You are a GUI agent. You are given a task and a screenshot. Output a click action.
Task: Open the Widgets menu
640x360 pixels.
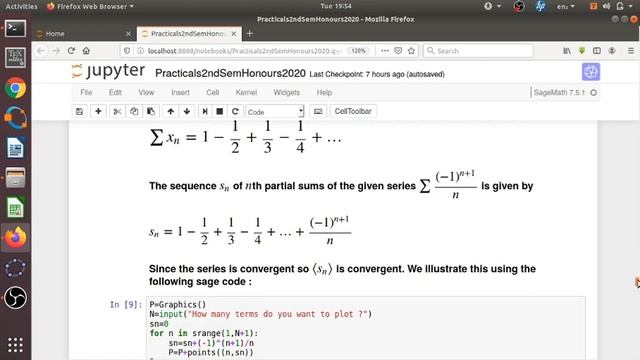pyautogui.click(x=287, y=92)
